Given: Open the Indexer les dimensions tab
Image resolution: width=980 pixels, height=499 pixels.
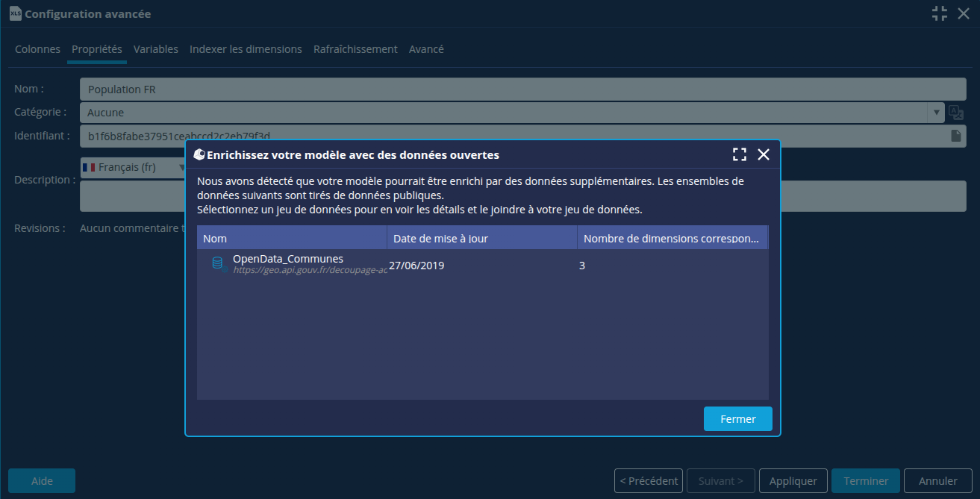Looking at the screenshot, I should point(246,49).
